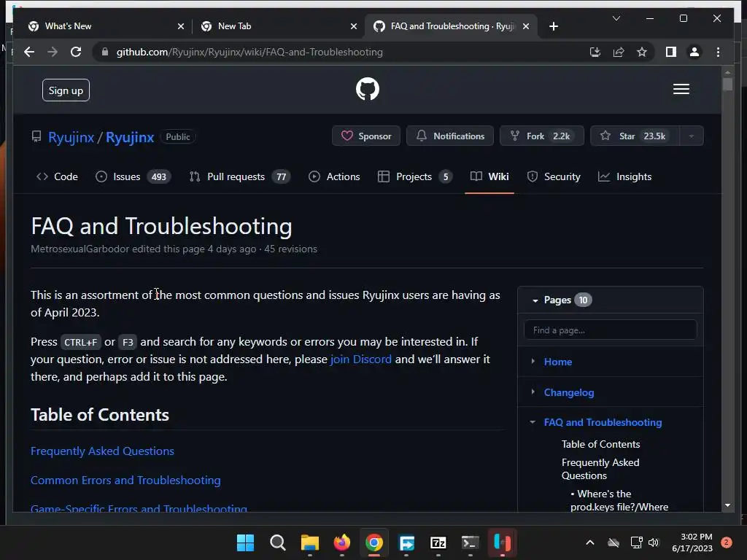Viewport: 747px width, 560px height.
Task: Open Frequently Asked Questions link
Action: click(x=102, y=451)
